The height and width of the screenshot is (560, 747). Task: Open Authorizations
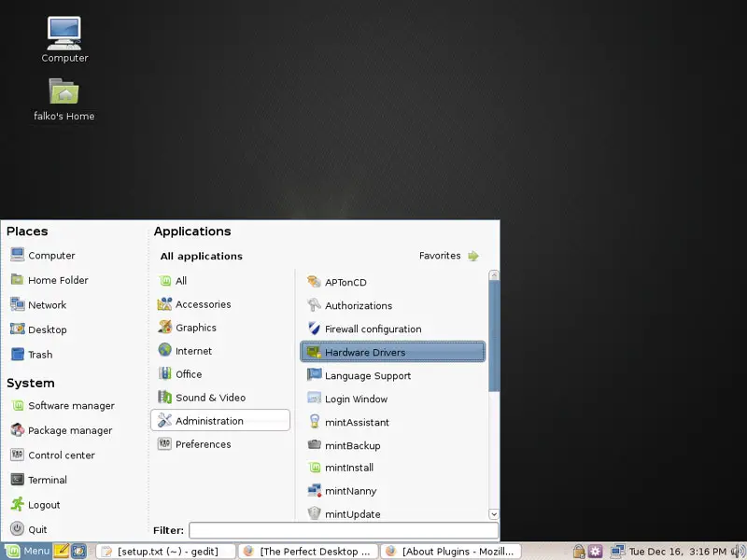(x=393, y=305)
